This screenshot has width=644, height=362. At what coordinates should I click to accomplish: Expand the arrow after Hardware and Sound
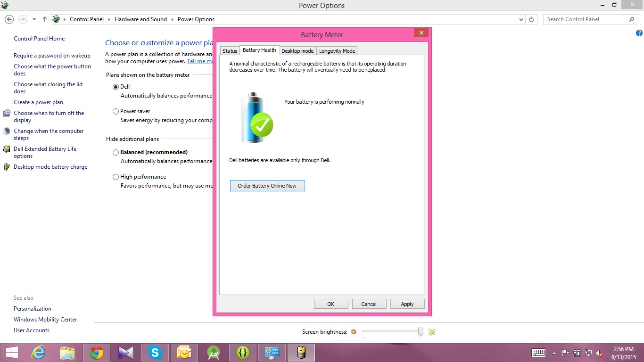[172, 19]
